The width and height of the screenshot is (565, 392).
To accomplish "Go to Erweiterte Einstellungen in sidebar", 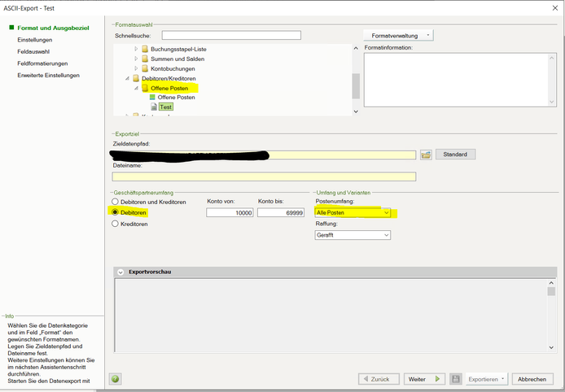I will [x=48, y=75].
